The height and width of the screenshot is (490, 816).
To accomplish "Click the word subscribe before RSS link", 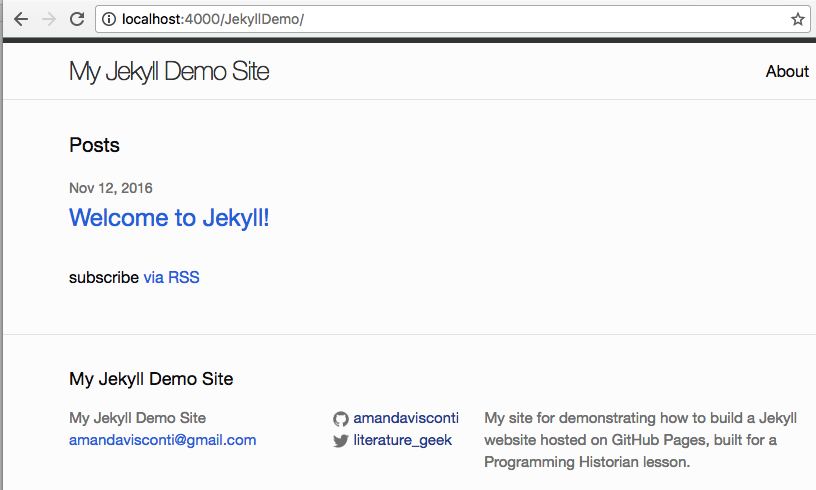I will point(103,277).
